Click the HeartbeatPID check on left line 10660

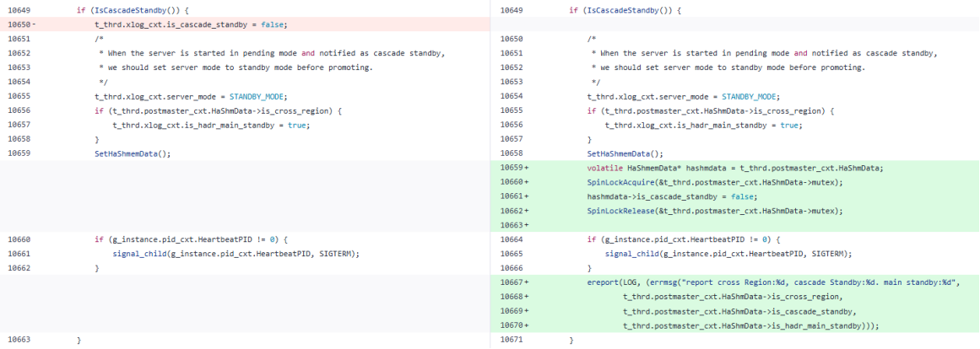pyautogui.click(x=193, y=239)
